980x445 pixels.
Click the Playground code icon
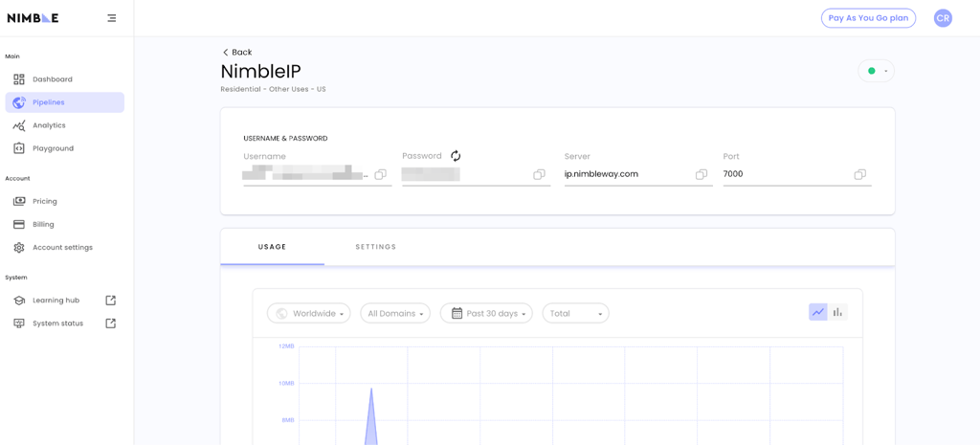coord(19,148)
